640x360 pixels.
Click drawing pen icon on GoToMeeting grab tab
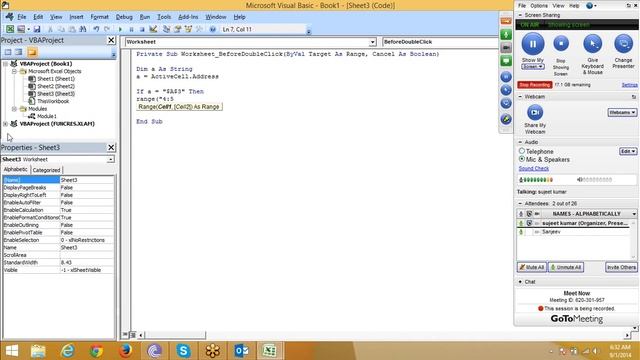point(506,119)
